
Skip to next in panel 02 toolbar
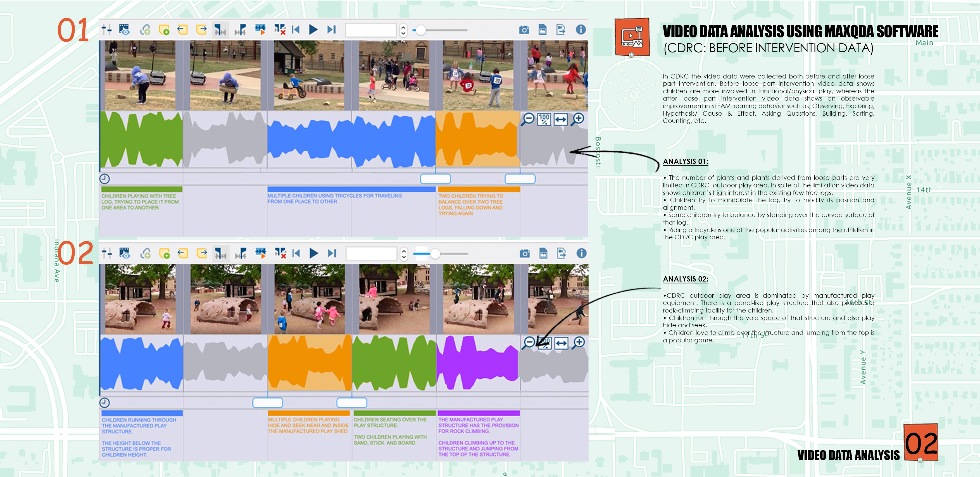332,253
